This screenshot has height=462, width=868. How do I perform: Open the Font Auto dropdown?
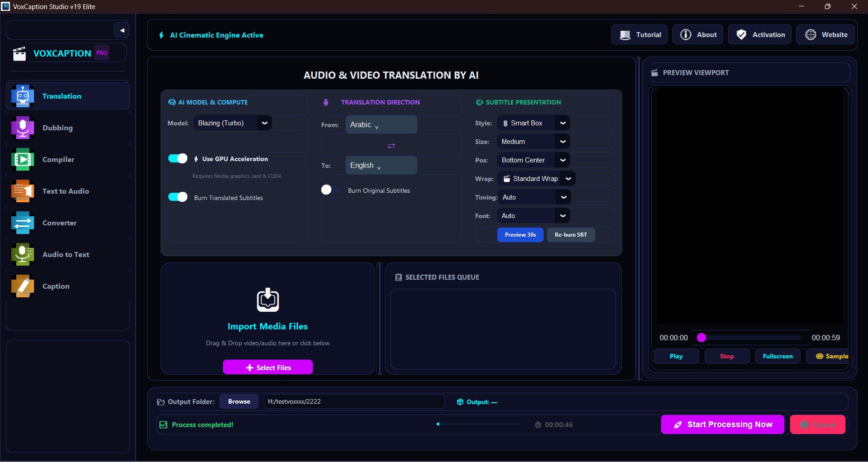pyautogui.click(x=534, y=216)
